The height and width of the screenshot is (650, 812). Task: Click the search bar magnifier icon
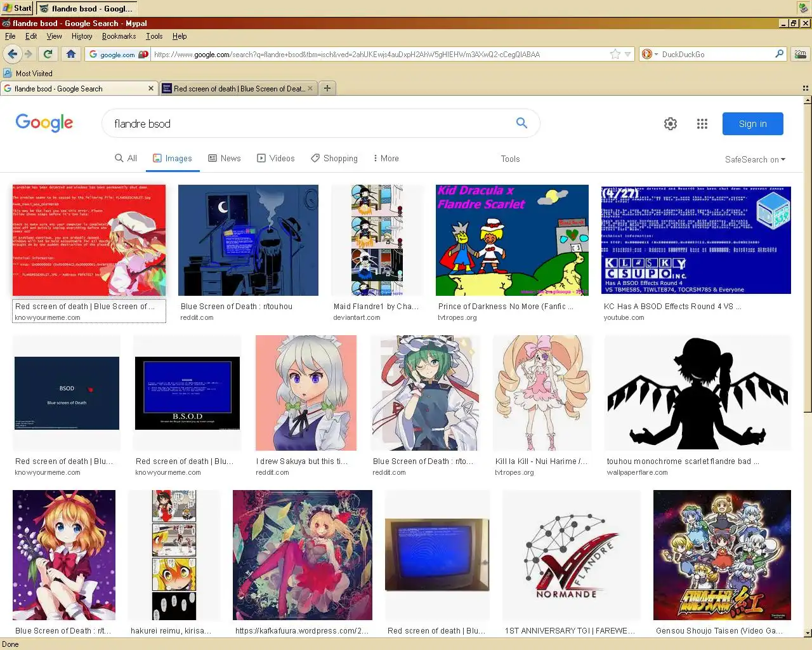(779, 54)
